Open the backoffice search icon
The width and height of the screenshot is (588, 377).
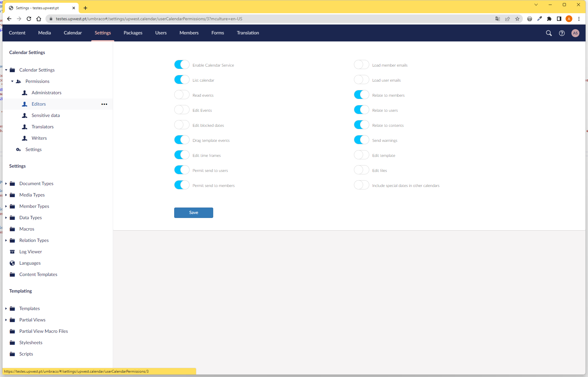pos(549,33)
